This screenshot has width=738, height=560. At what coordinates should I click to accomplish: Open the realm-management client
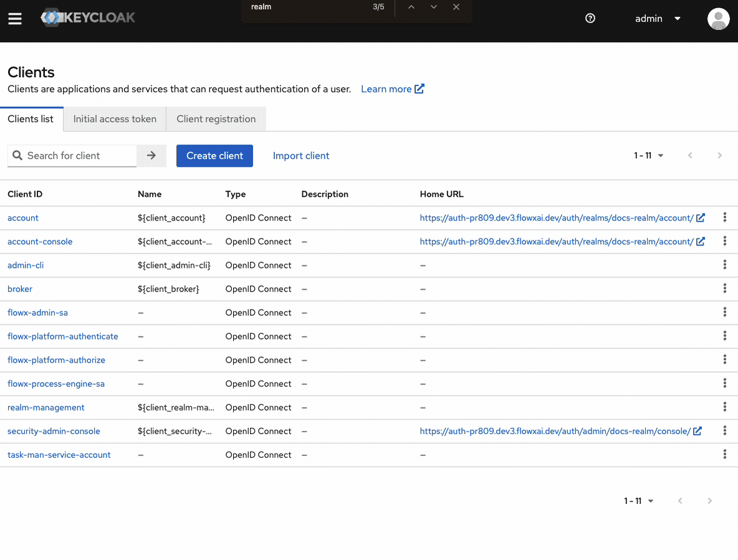click(x=46, y=407)
